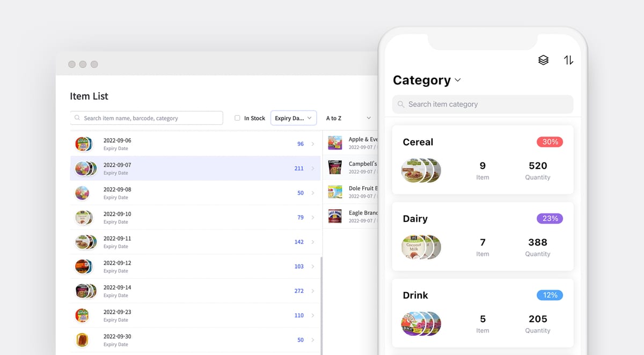644x355 pixels.
Task: Click the search magnifier in category search bar
Action: [x=401, y=104]
